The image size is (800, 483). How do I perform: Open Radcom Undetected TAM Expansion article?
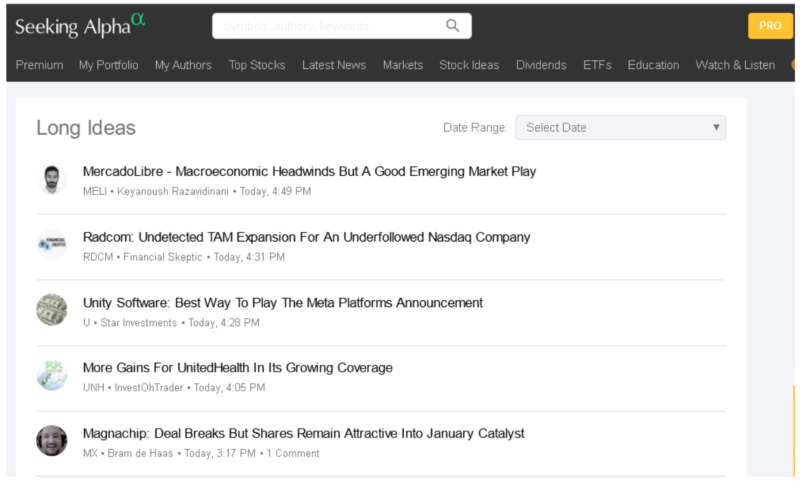coord(306,237)
